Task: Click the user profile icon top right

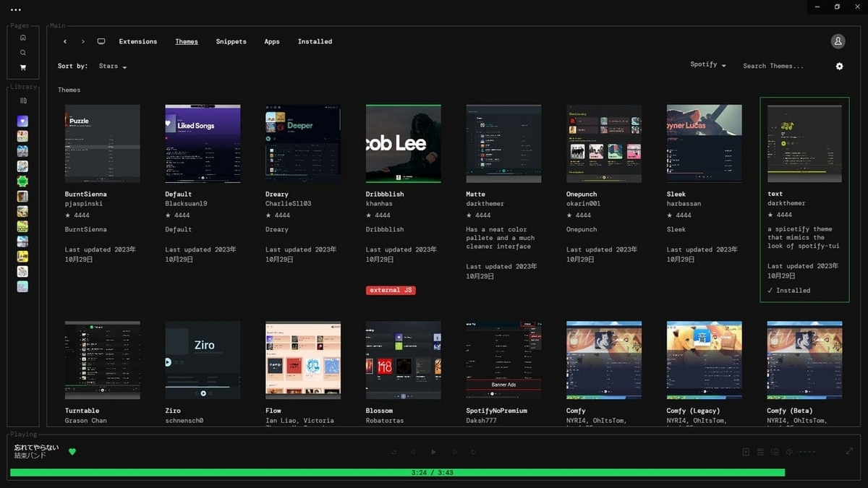Action: [838, 40]
